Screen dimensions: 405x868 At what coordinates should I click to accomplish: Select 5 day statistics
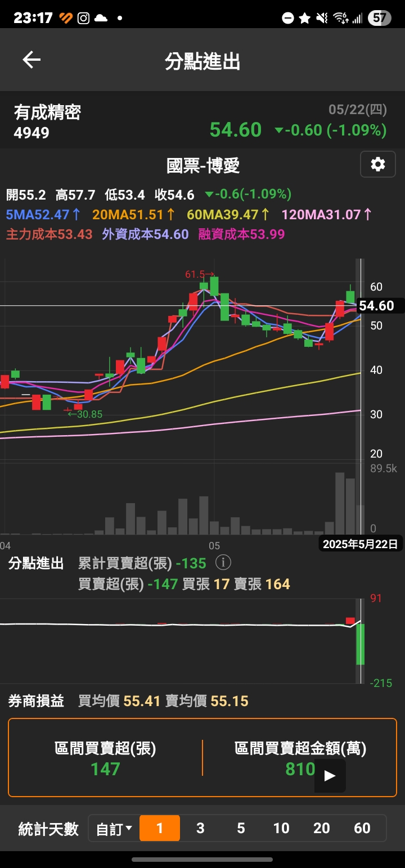tap(241, 828)
